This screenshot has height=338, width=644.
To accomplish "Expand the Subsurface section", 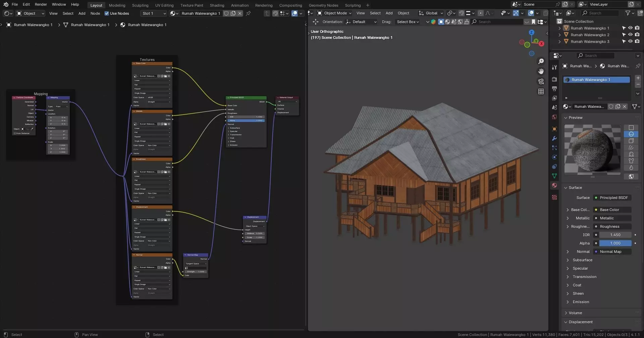I will click(x=568, y=260).
